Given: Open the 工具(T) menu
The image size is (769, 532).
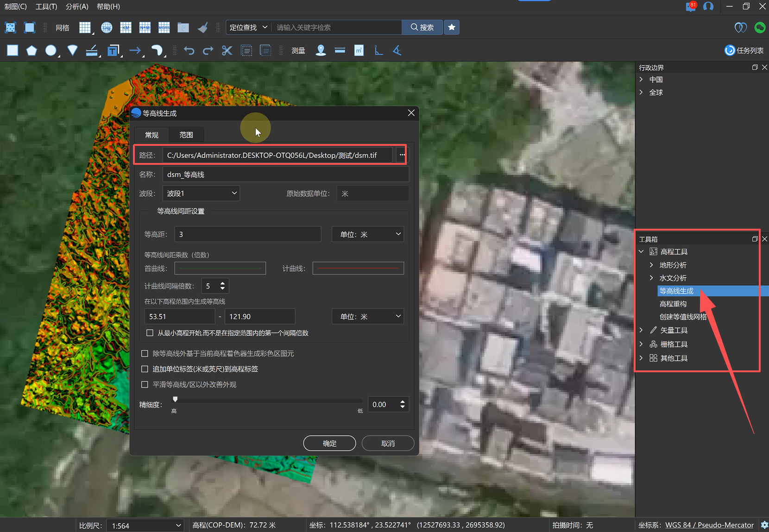Looking at the screenshot, I should click(46, 6).
